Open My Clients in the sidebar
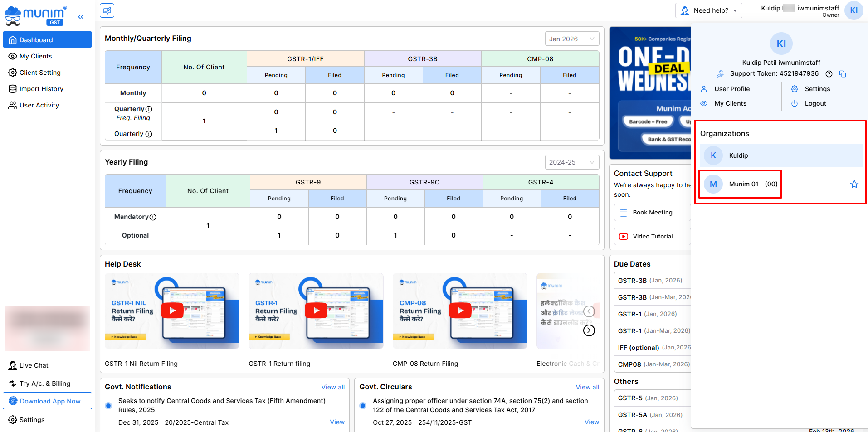 [36, 56]
